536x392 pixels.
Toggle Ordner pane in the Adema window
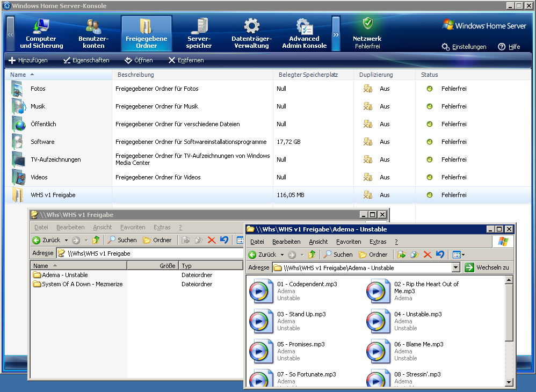coord(373,255)
